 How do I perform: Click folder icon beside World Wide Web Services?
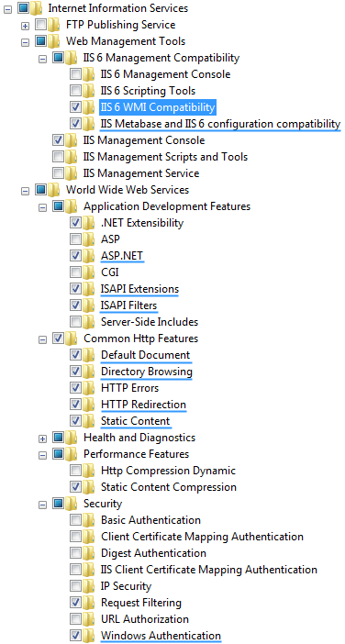54,190
